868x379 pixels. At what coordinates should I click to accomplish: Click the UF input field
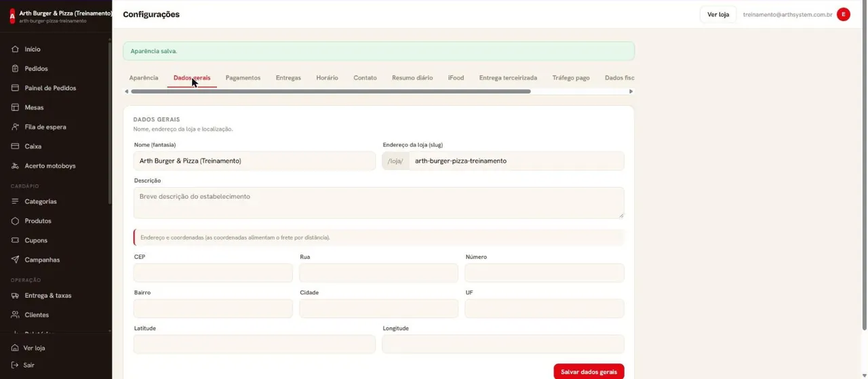pos(545,308)
